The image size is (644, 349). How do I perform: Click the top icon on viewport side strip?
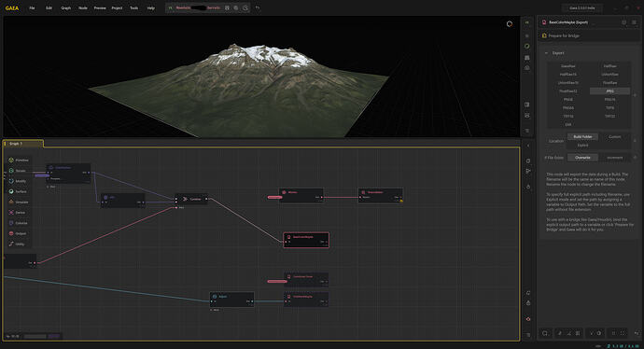pos(527,22)
